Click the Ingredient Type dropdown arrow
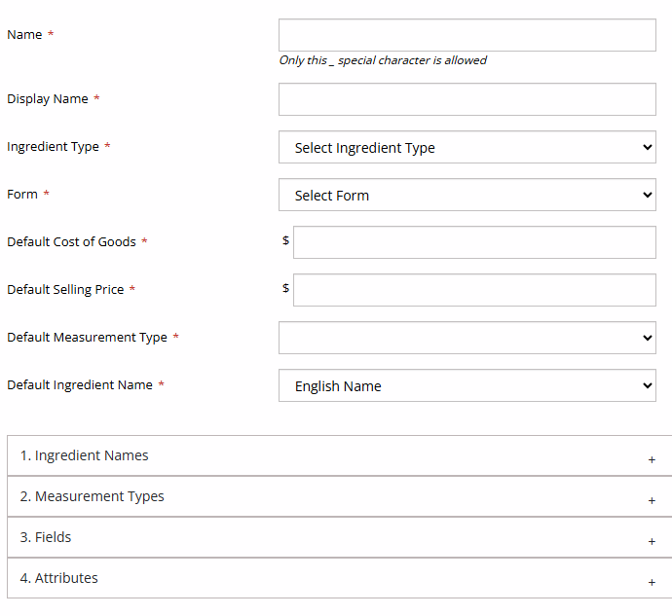 coord(648,148)
